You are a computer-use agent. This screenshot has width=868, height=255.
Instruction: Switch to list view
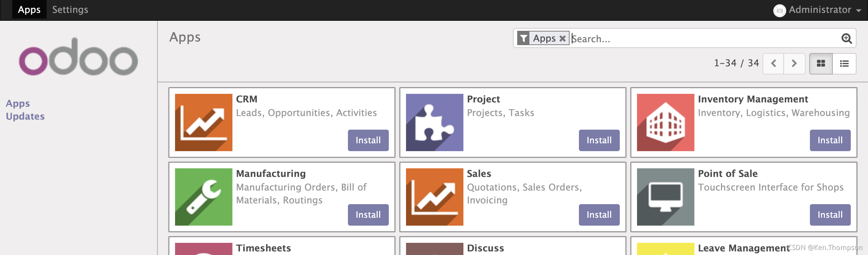tap(844, 63)
